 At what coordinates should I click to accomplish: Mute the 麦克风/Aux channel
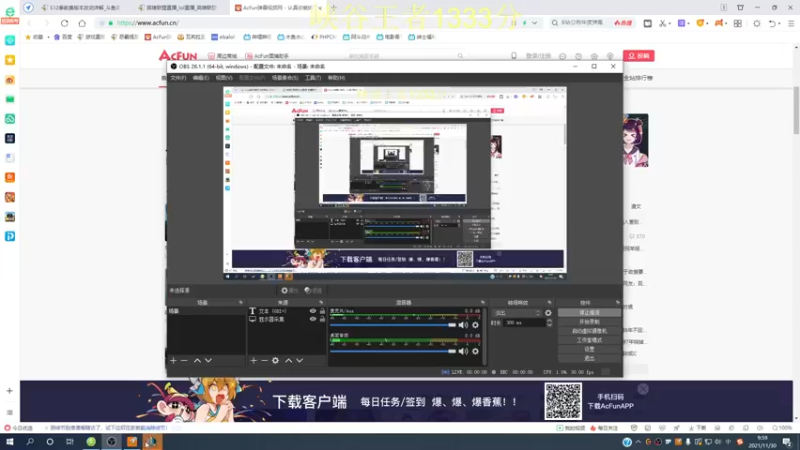coord(463,325)
